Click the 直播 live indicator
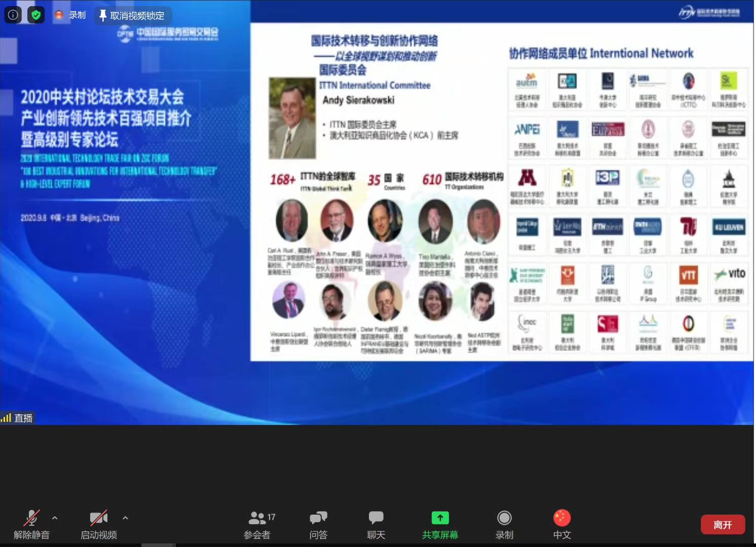756x547 pixels. 17,418
